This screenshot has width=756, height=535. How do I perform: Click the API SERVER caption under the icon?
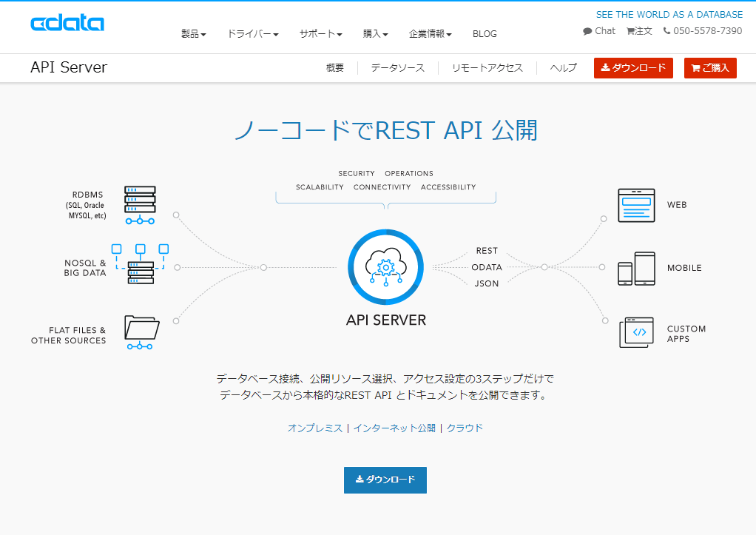pos(385,320)
